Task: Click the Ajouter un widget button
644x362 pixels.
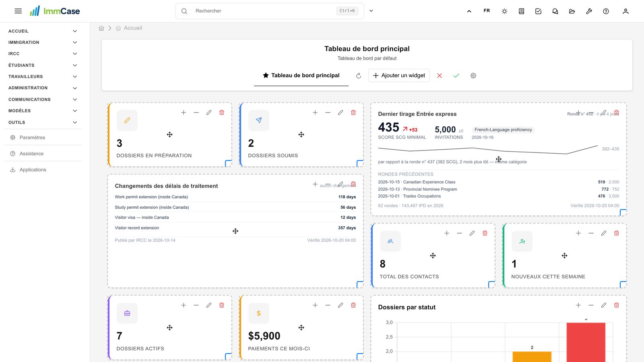Action: (x=399, y=76)
